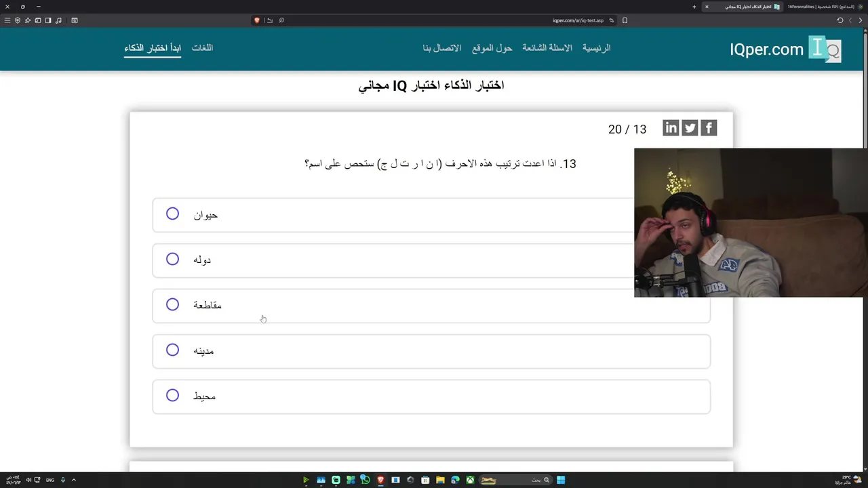Open the volume control in system tray
The image size is (868, 488).
pyautogui.click(x=28, y=480)
